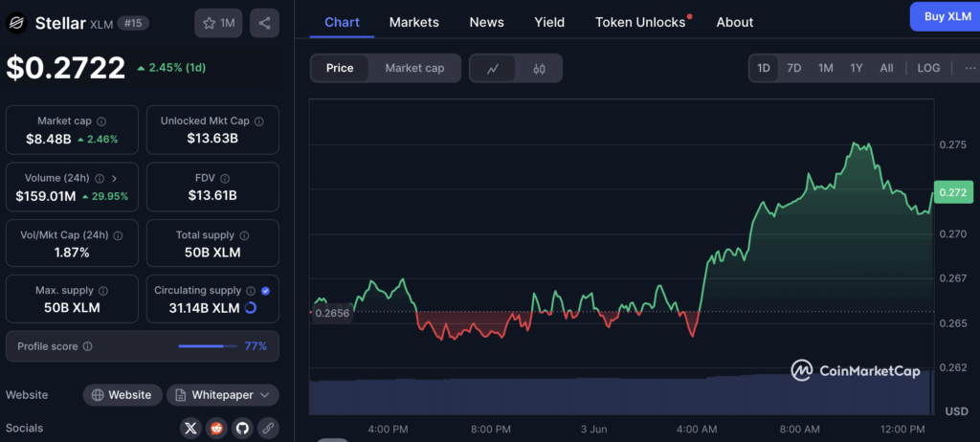Open the Whitepaper link
The width and height of the screenshot is (980, 442).
(x=222, y=395)
